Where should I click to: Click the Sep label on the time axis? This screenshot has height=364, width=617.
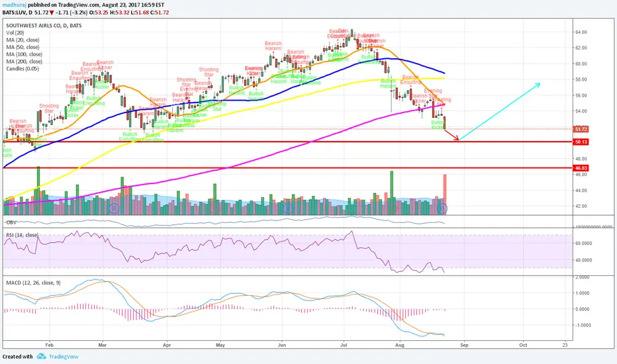click(x=464, y=345)
